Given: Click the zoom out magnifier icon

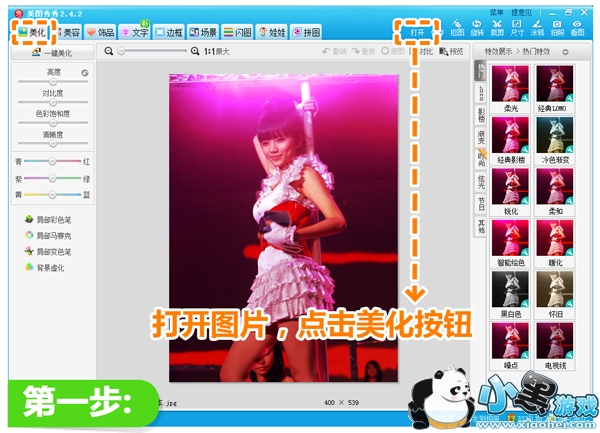Looking at the screenshot, I should [x=109, y=51].
